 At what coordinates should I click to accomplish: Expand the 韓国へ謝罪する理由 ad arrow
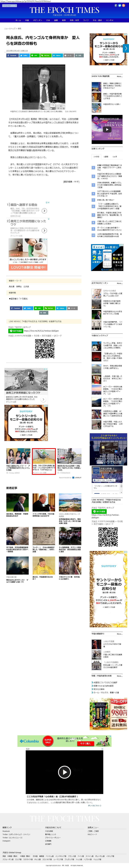coord(44,211)
